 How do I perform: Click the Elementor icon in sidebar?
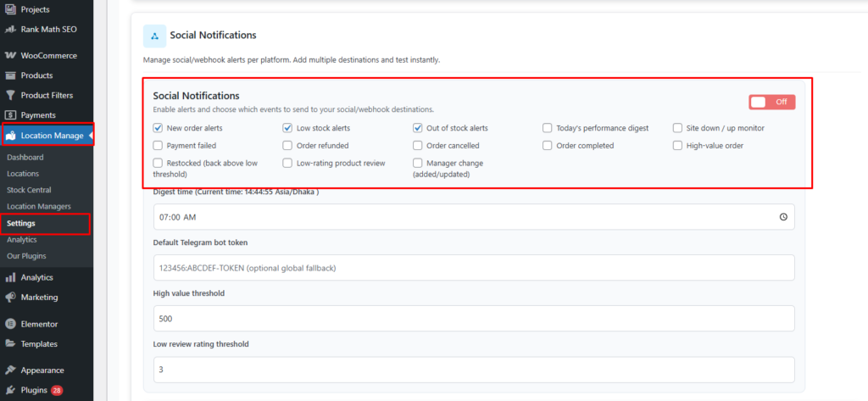pyautogui.click(x=11, y=324)
